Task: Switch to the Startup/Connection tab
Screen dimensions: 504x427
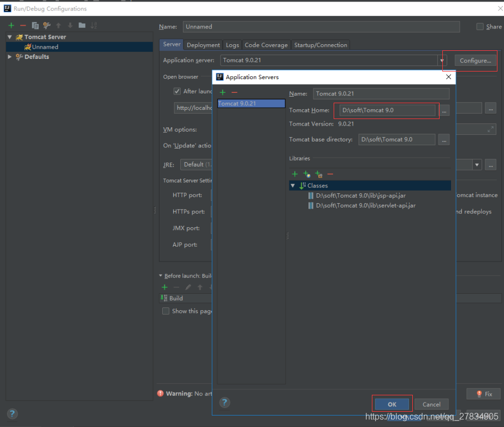Action: [x=321, y=45]
